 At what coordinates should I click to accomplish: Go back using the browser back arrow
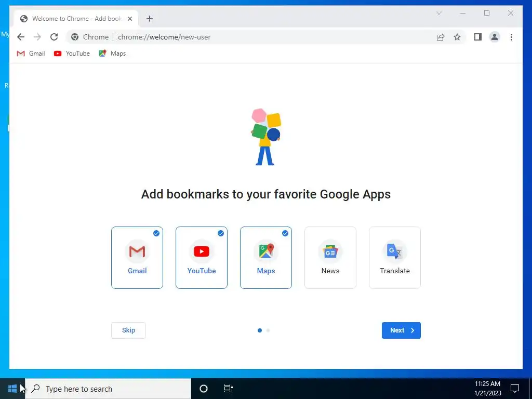point(21,37)
